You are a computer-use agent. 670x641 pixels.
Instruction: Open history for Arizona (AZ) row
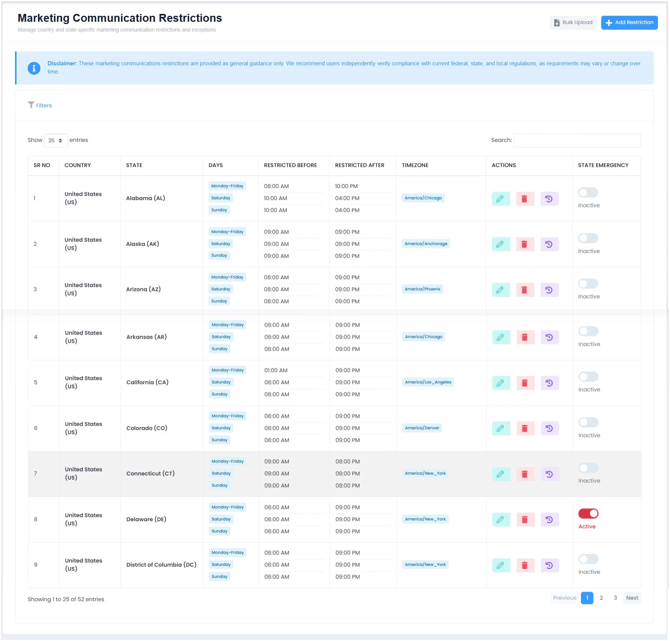[x=549, y=290]
